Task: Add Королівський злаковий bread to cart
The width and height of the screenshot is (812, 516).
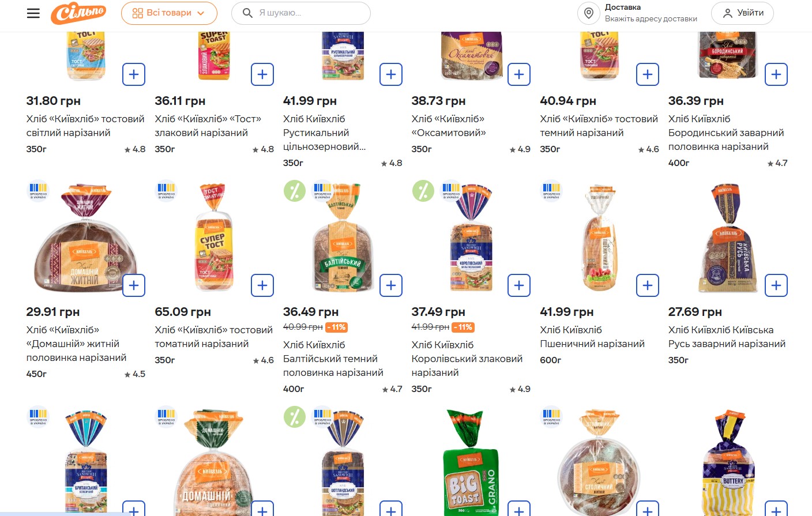Action: click(519, 285)
